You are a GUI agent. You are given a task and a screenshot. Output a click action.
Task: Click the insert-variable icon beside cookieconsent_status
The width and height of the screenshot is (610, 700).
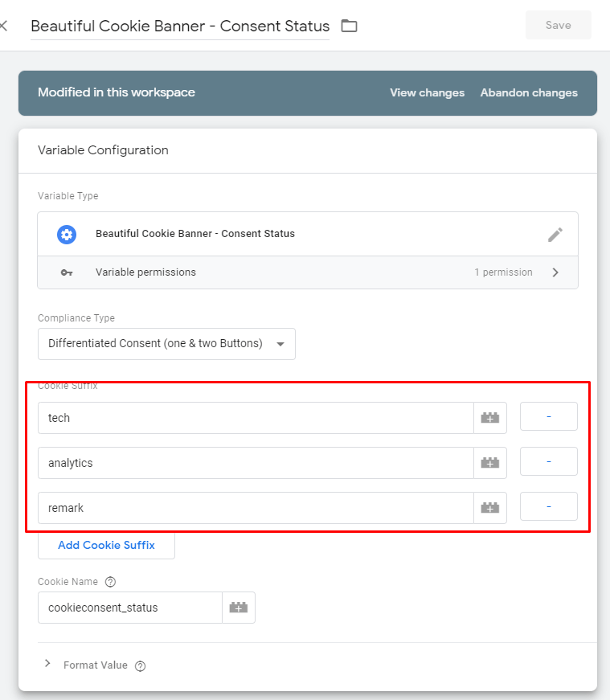point(239,608)
